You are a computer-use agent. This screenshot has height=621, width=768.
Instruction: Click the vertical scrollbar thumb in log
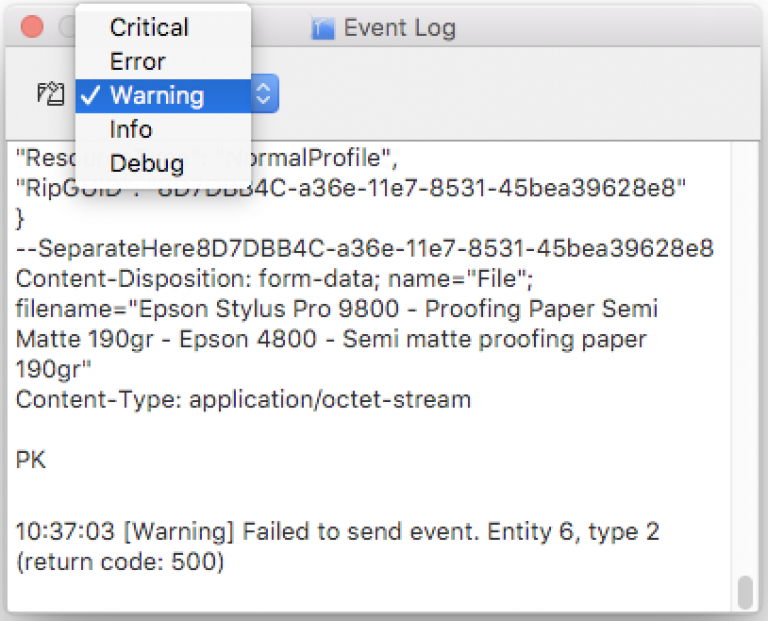(x=745, y=592)
